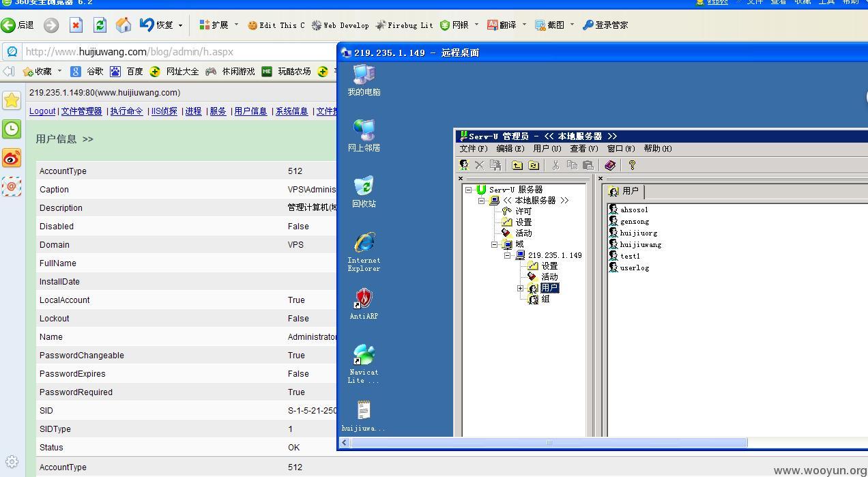
Task: Click the browser forward arrow button
Action: [x=51, y=25]
